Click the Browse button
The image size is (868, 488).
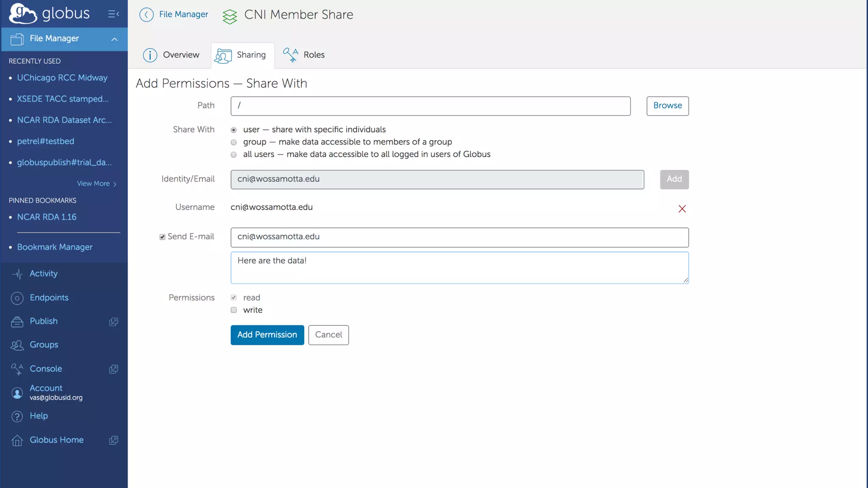coord(667,106)
